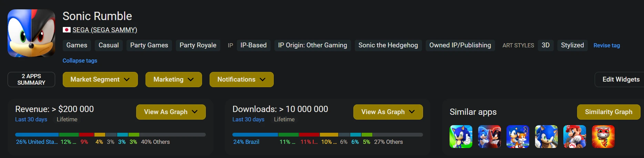
Task: Open the Sonic with brown scarf app
Action: point(546,137)
